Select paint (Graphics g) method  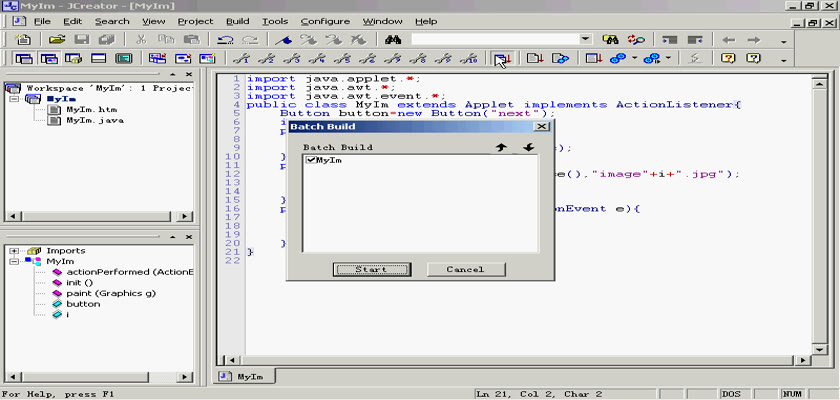pos(111,293)
